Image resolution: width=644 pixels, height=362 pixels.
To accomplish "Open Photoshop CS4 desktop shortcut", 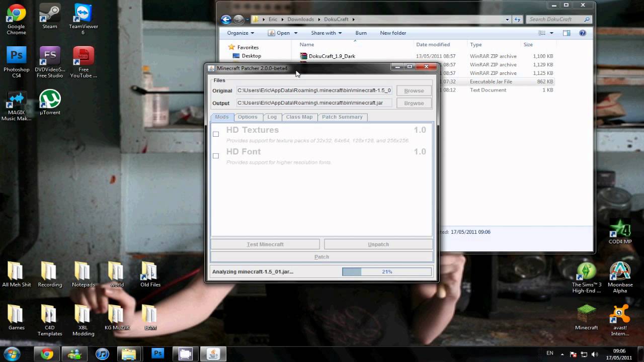I will coord(16,62).
